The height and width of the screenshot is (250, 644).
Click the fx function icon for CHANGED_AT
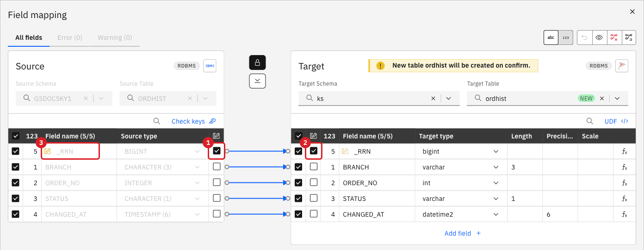coord(624,214)
